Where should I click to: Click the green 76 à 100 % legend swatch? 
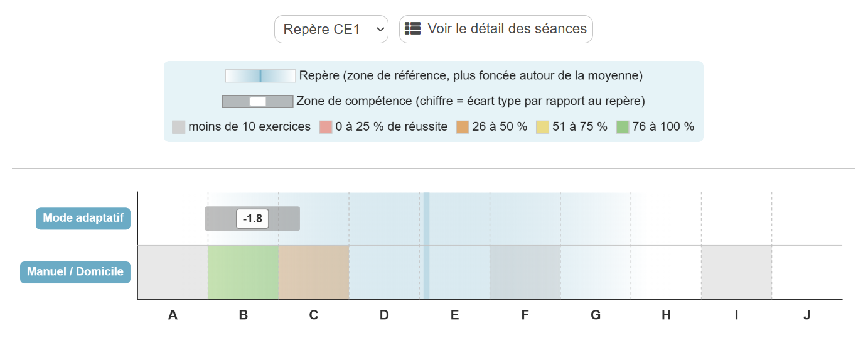(x=623, y=127)
